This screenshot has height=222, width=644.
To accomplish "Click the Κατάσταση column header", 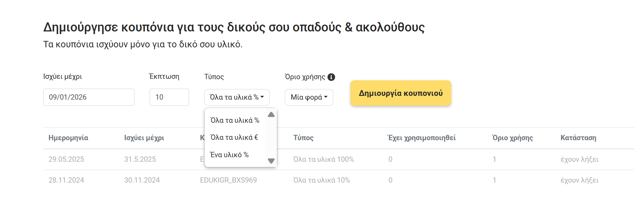I will pyautogui.click(x=578, y=138).
